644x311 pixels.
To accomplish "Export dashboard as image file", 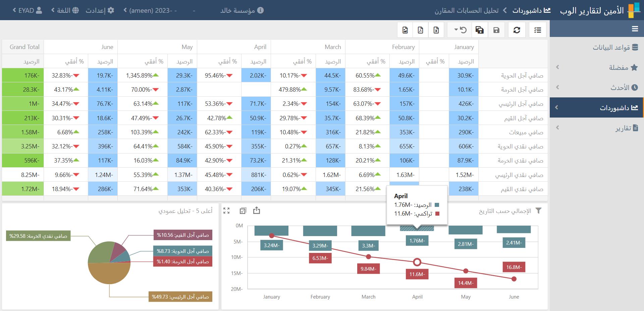I will click(405, 30).
